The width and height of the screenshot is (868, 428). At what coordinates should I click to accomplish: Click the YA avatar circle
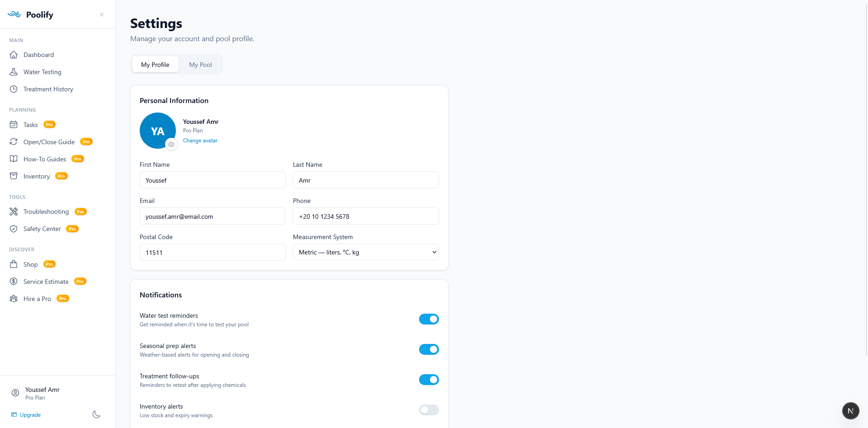click(158, 131)
